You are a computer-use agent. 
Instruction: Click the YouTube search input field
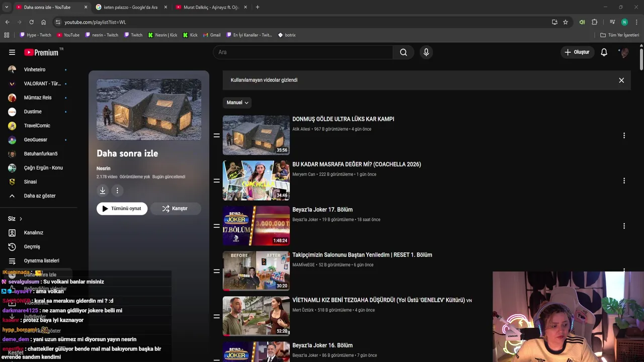pyautogui.click(x=303, y=52)
